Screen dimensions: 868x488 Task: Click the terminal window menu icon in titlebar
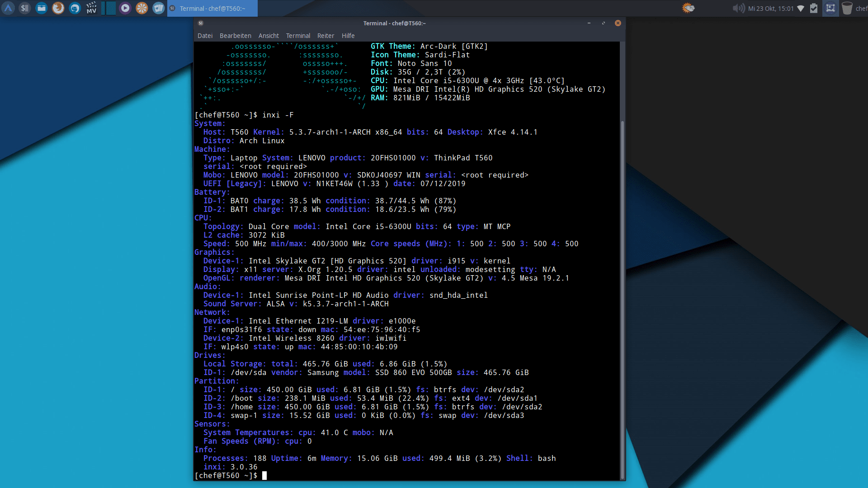(201, 23)
